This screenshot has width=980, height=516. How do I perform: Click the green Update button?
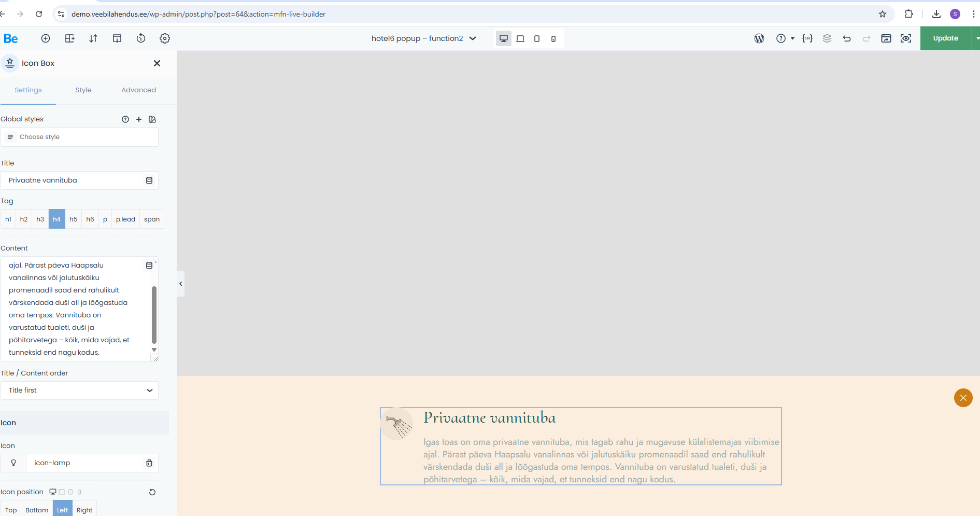(x=945, y=38)
